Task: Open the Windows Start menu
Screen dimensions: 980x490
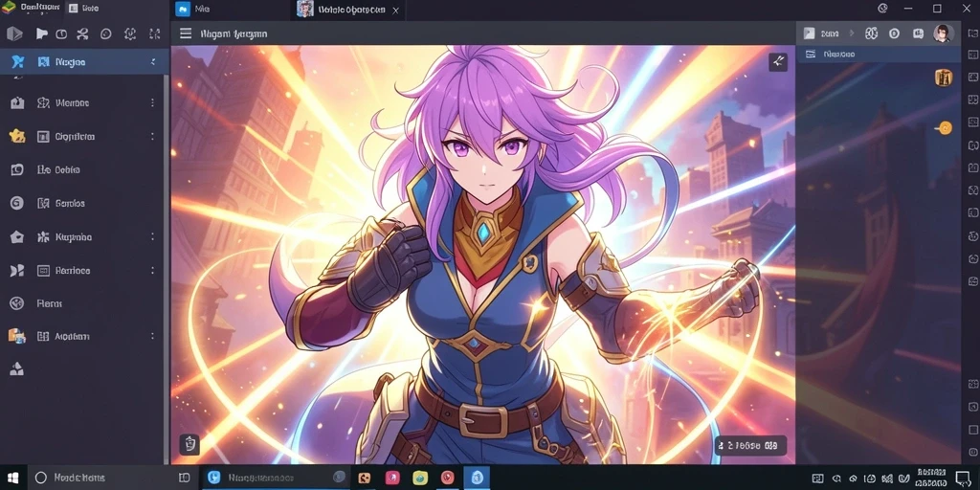Action: 12,478
